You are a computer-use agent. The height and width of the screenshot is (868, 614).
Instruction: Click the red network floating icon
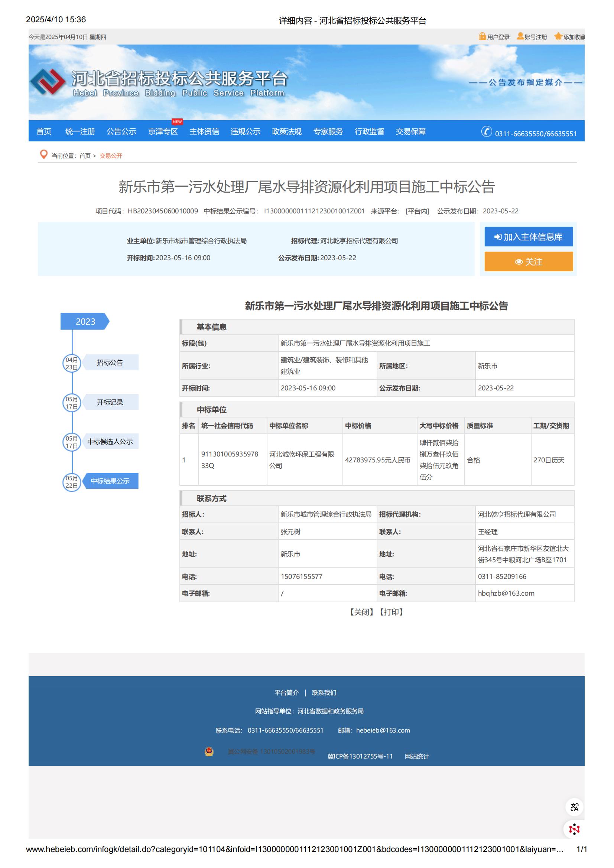click(x=574, y=829)
